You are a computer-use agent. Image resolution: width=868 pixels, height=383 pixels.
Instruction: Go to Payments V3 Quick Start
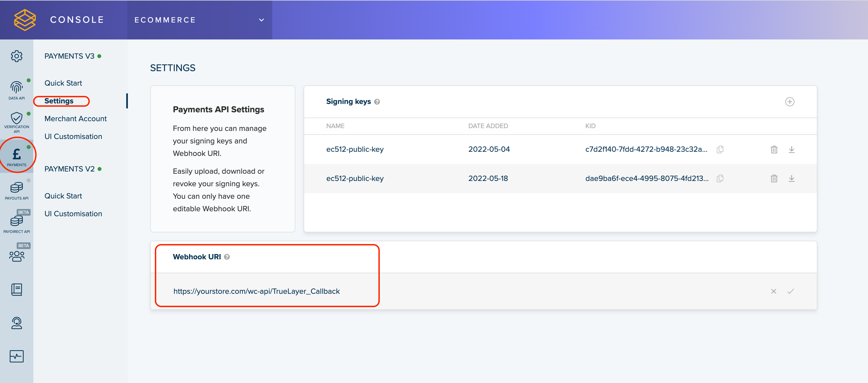(x=63, y=83)
